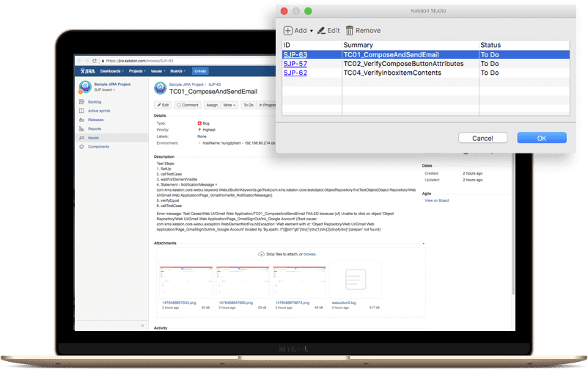Click the To Do workflow button
This screenshot has height=370, width=588.
(x=249, y=105)
